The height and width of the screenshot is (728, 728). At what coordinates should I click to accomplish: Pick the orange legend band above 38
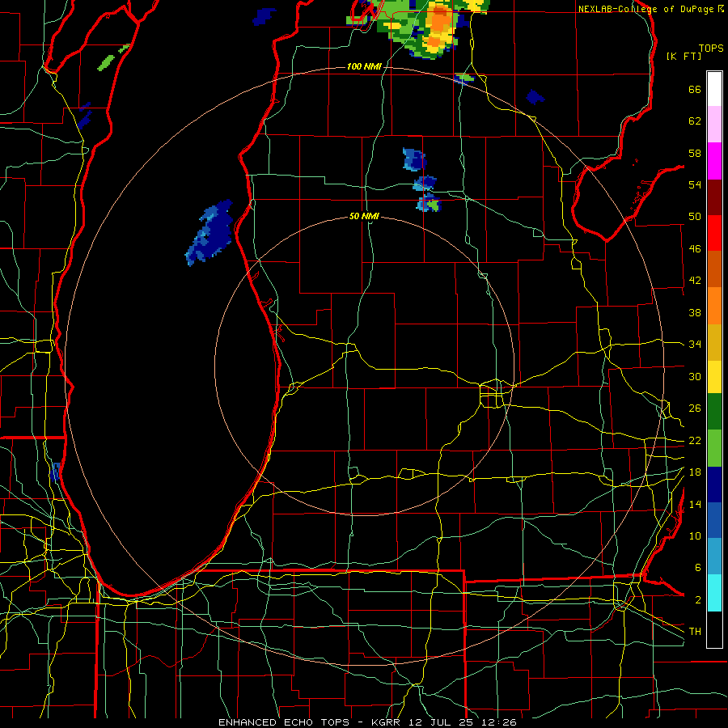click(714, 306)
